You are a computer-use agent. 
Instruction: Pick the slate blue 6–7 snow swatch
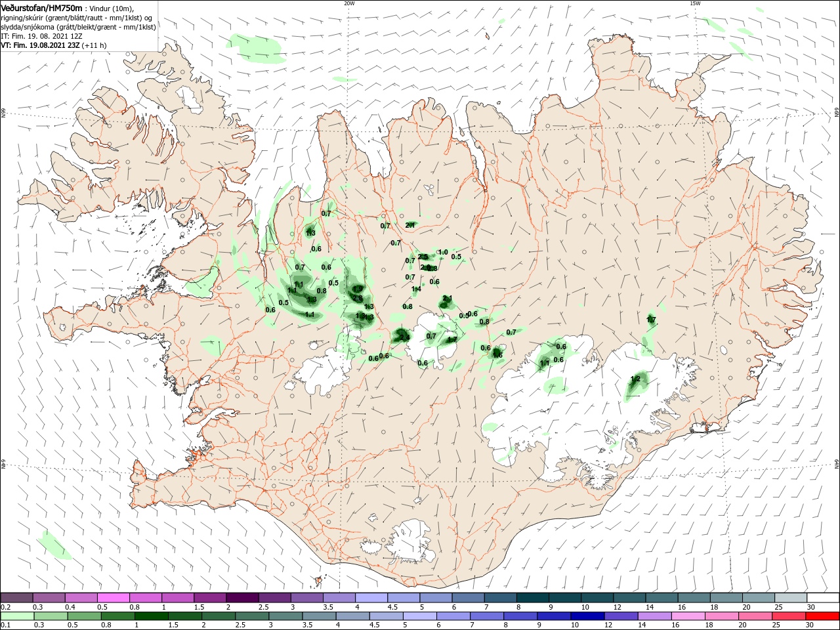coord(468,598)
